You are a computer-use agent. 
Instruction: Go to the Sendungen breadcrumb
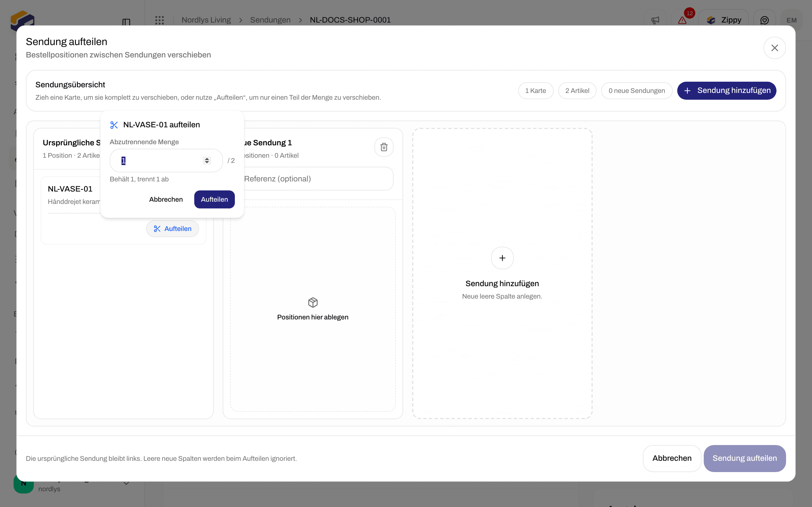[x=270, y=20]
